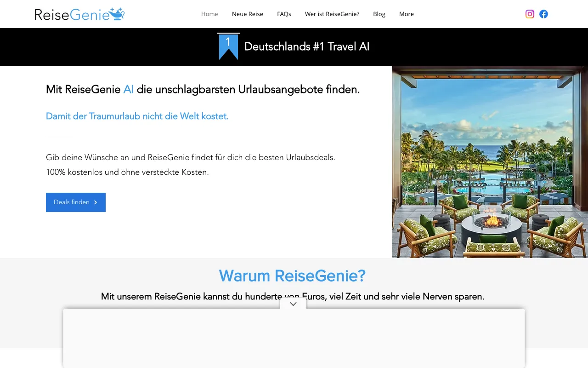Click 'Damit der Traumurlaub nicht die Welt kostet.'

click(x=137, y=116)
